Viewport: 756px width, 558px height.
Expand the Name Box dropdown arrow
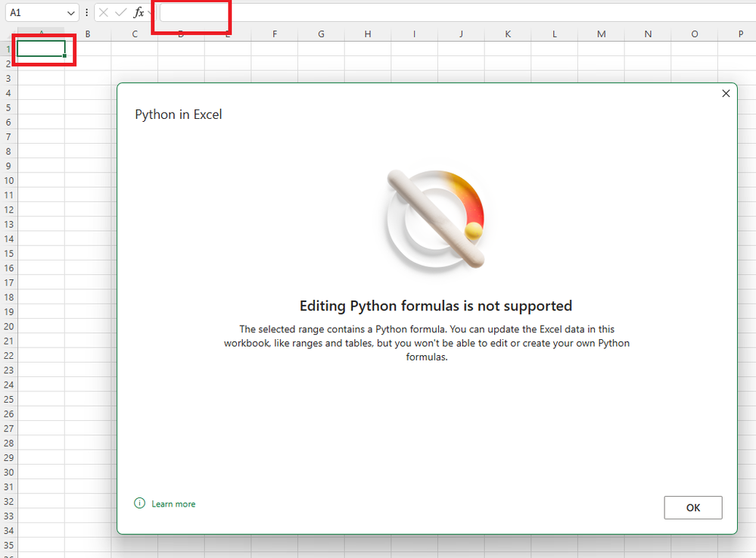coord(71,13)
